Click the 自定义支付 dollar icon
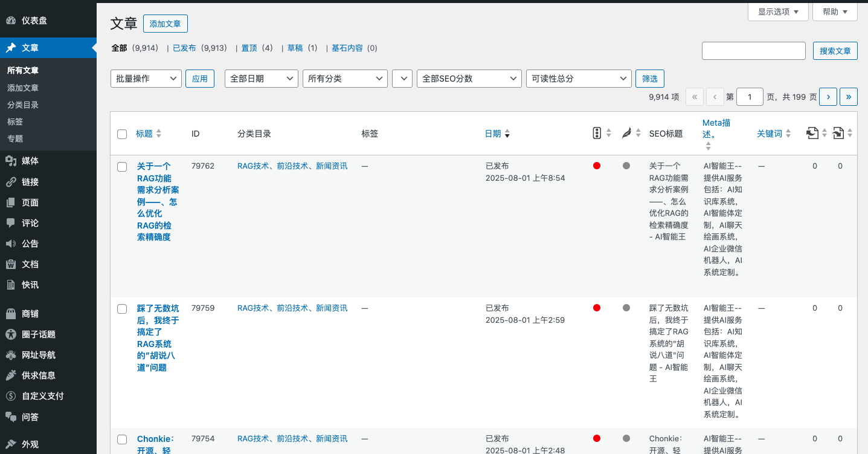The height and width of the screenshot is (454, 868). [11, 396]
